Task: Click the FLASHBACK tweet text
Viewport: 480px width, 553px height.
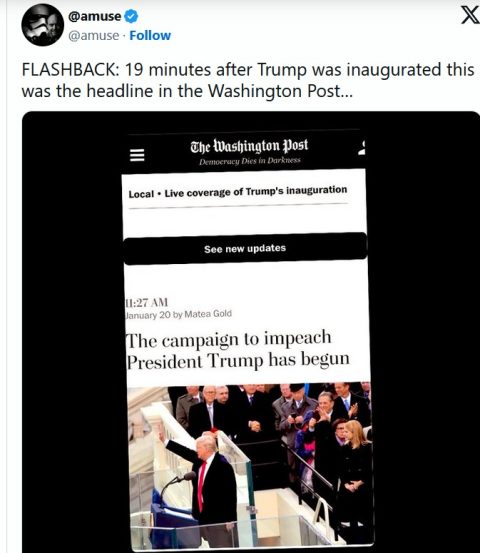Action: 248,80
